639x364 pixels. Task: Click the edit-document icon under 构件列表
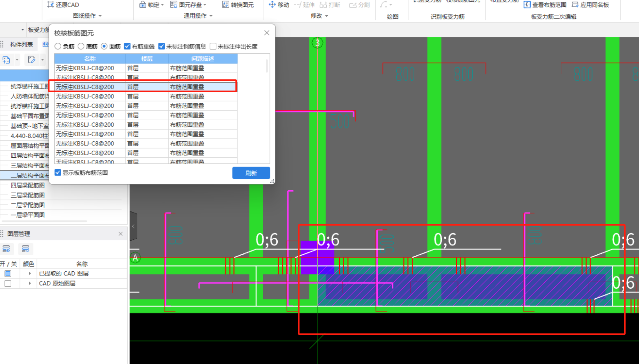pyautogui.click(x=31, y=60)
